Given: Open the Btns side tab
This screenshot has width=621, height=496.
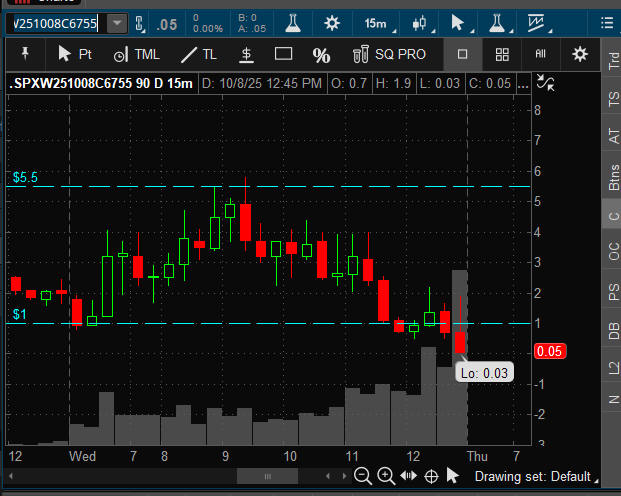Looking at the screenshot, I should point(613,177).
